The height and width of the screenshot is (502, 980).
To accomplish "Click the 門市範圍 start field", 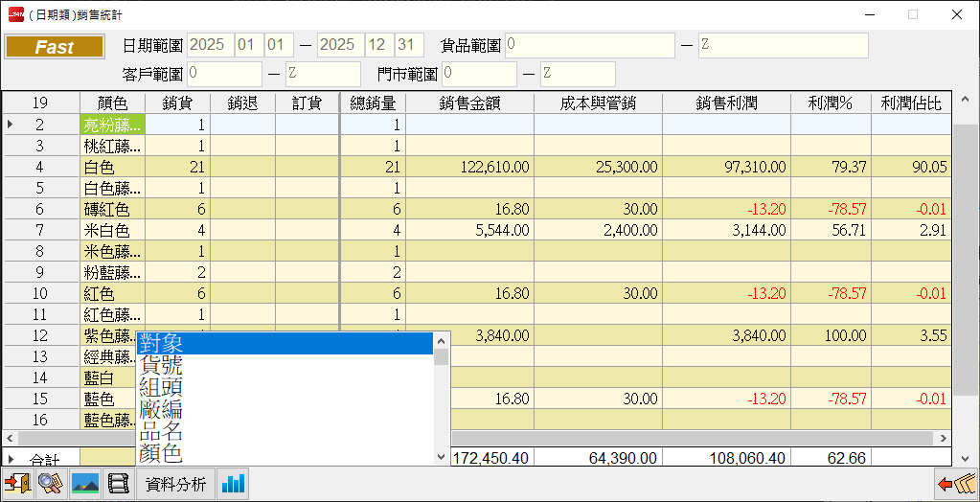I will click(x=479, y=74).
